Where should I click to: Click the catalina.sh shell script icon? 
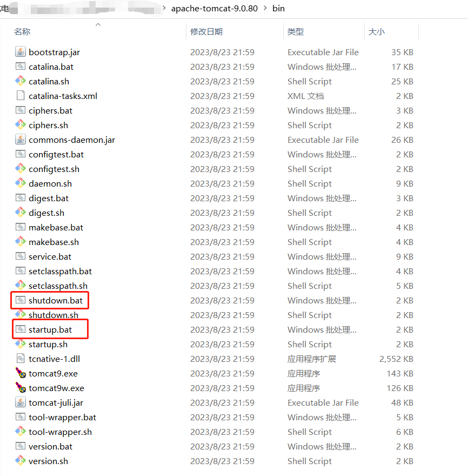[x=21, y=81]
